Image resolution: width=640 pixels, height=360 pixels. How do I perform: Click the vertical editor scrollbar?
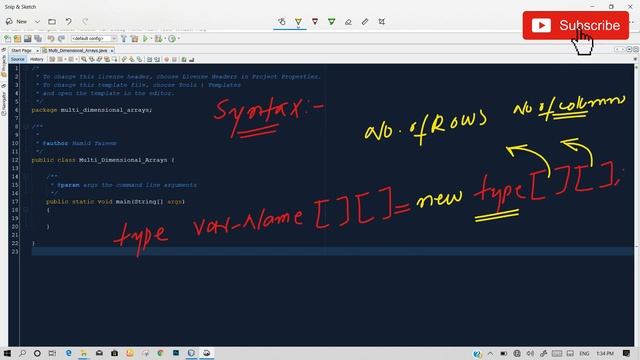point(636,204)
